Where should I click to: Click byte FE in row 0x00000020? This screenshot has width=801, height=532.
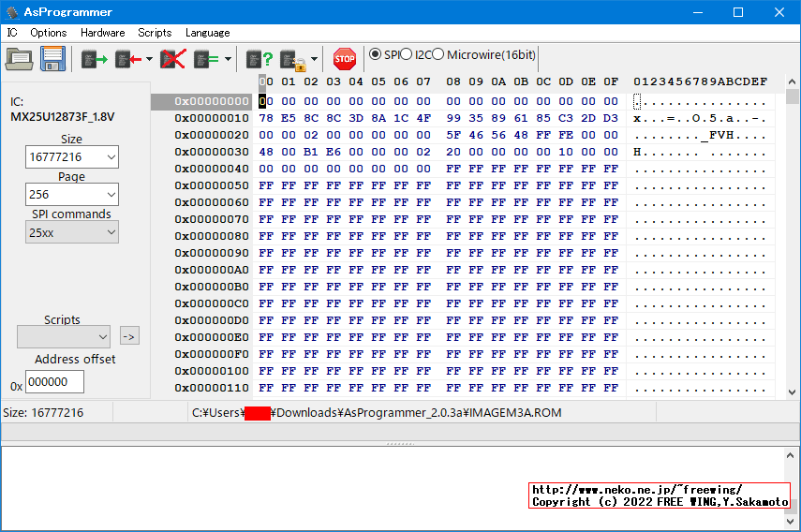point(566,135)
